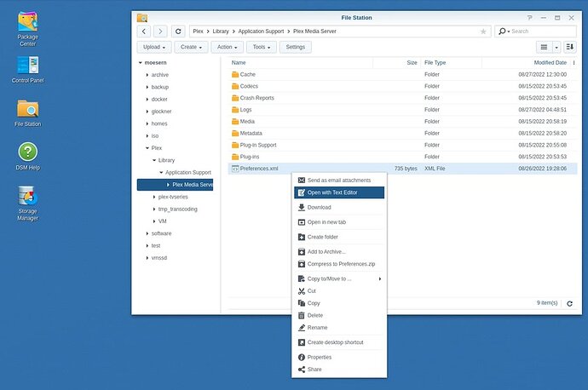Open the Copy to/Move to submenu
This screenshot has height=390, width=588.
(x=339, y=278)
